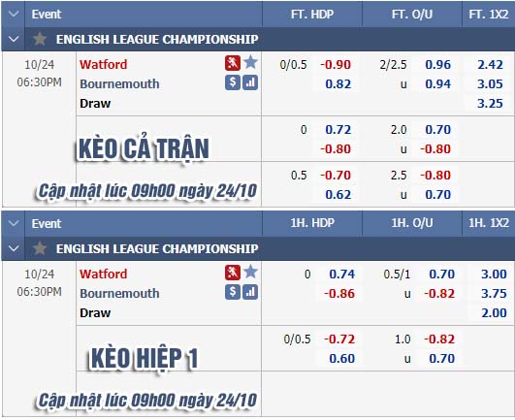Open dollar icon in first-half Bournemouth row
This screenshot has width=515, height=420.
(233, 292)
